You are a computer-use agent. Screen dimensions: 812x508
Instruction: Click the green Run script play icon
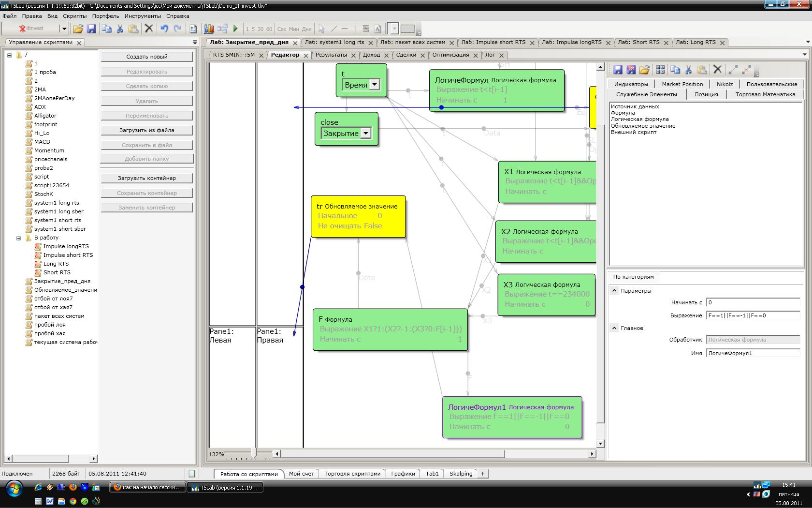[235, 29]
